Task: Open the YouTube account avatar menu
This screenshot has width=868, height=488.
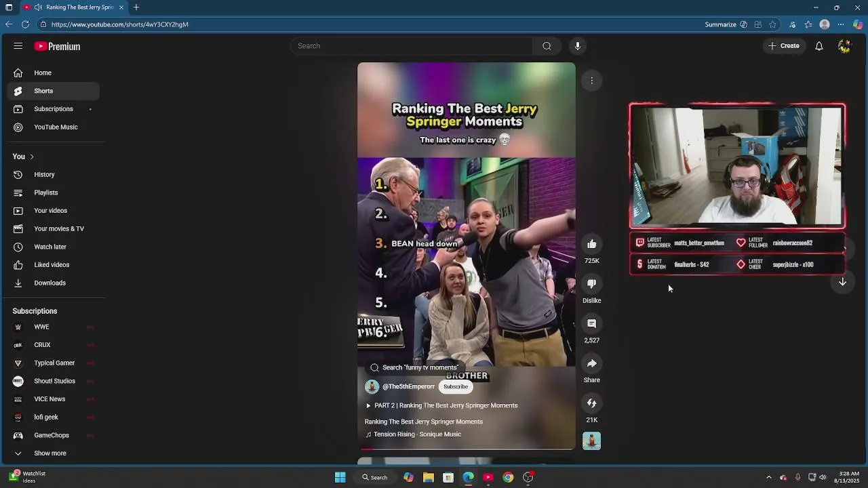Action: pyautogui.click(x=844, y=46)
